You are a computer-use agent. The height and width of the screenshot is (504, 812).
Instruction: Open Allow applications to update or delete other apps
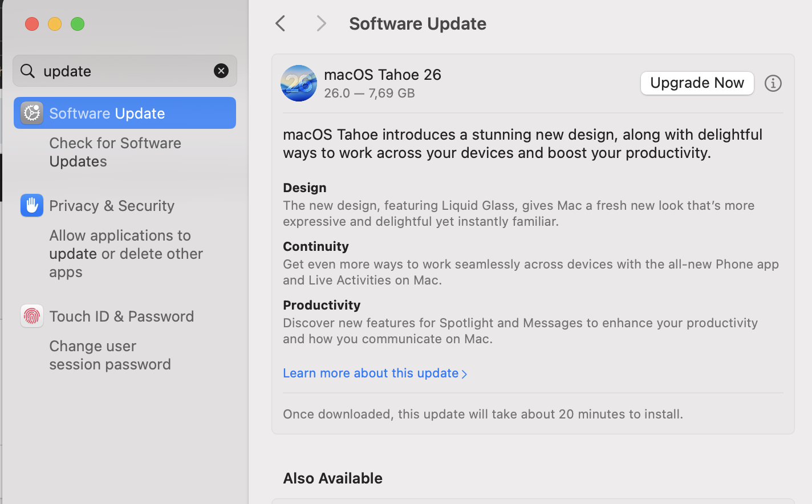(x=126, y=254)
